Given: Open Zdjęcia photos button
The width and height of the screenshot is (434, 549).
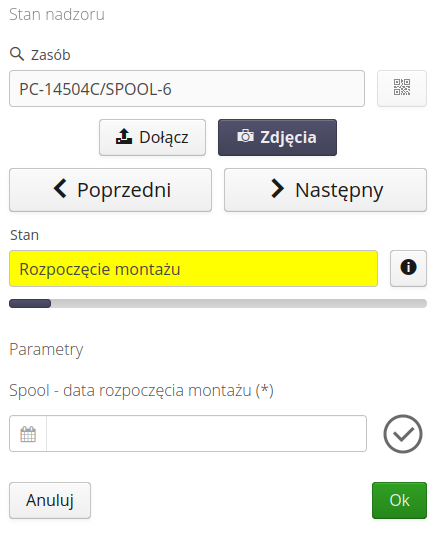Looking at the screenshot, I should [278, 137].
